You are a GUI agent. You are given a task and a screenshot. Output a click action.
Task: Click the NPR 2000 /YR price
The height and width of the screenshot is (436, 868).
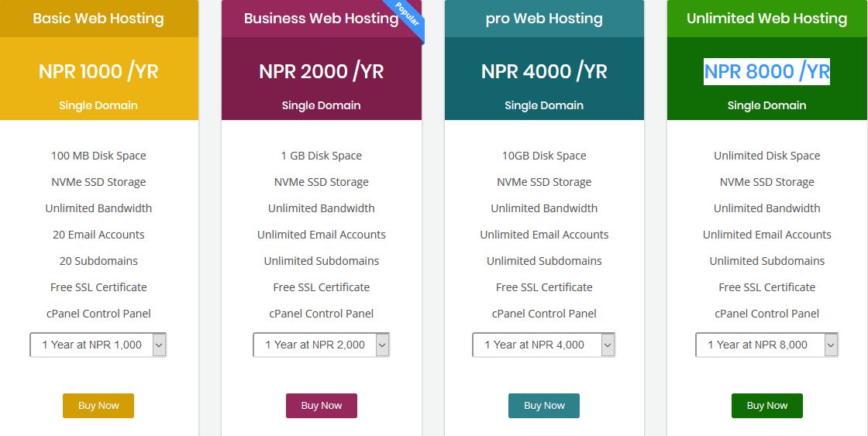[x=321, y=71]
